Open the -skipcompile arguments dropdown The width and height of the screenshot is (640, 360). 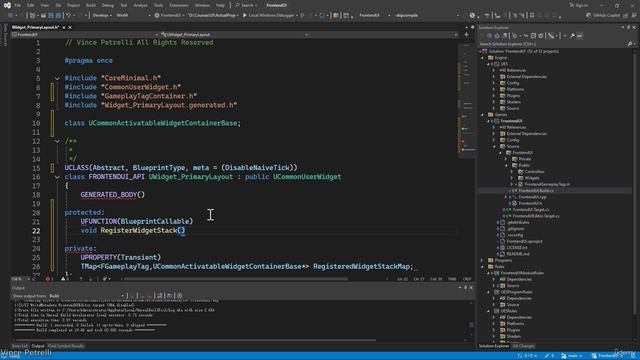point(426,16)
